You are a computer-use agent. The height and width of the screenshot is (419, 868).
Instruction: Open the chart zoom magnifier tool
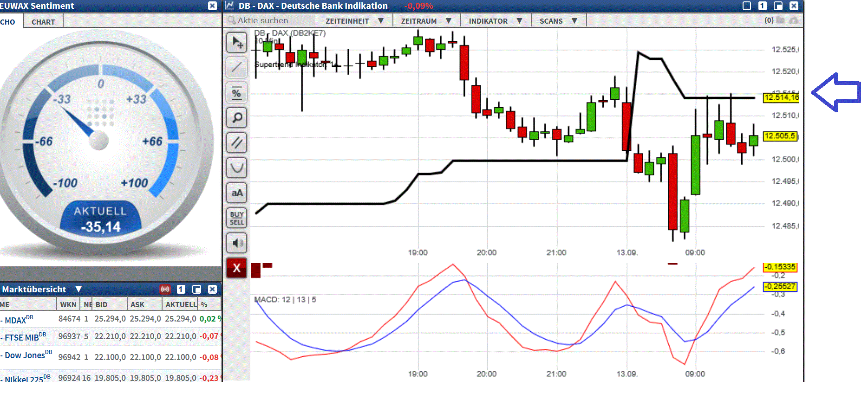point(237,117)
